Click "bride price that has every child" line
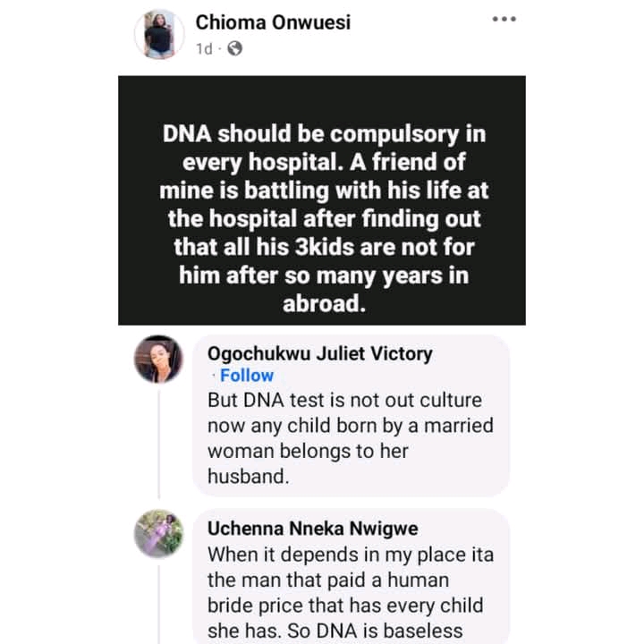This screenshot has width=644, height=644. click(x=349, y=606)
